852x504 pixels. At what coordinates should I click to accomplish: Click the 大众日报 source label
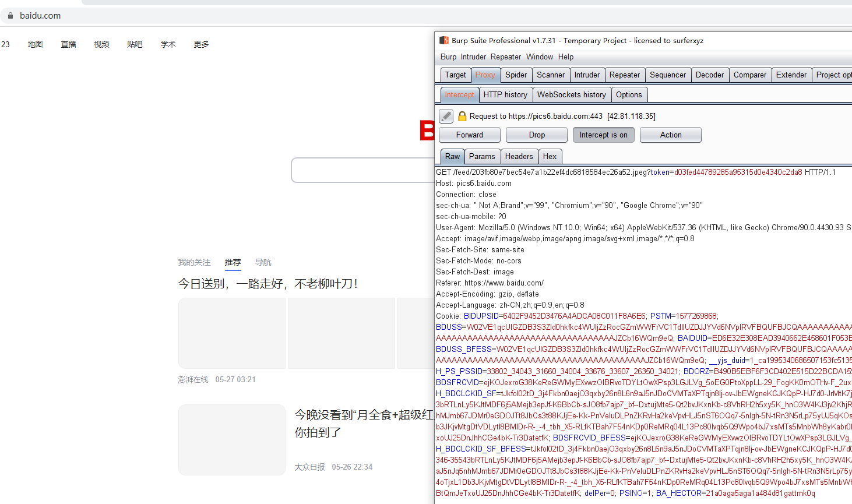(x=309, y=467)
